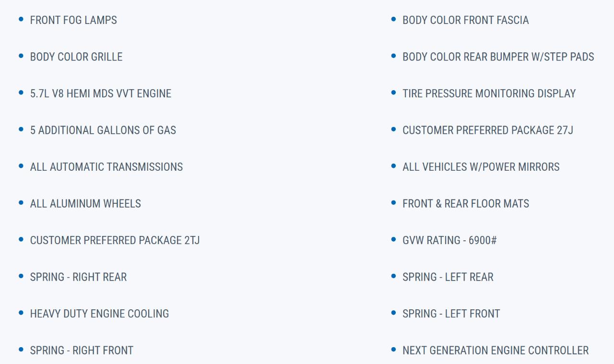The image size is (614, 364).
Task: Select SPRING - LEFT REAR item
Action: (x=448, y=277)
